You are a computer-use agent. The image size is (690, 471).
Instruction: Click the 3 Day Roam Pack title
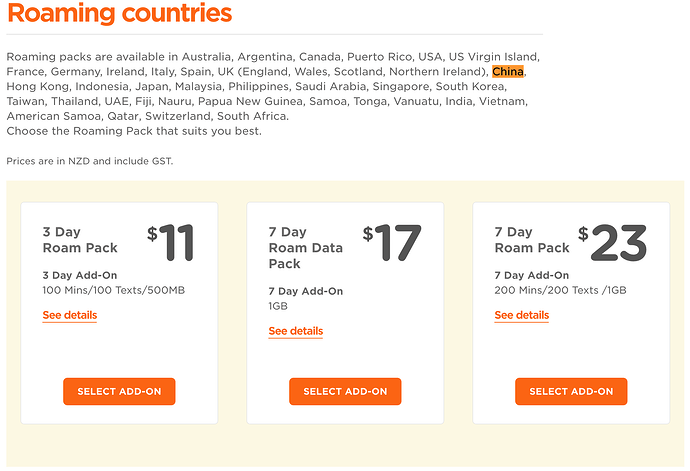[80, 240]
